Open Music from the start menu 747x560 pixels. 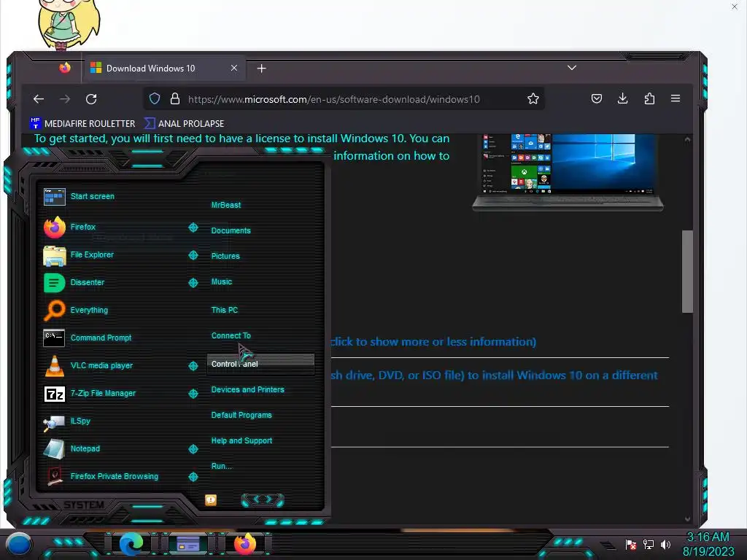pos(222,282)
